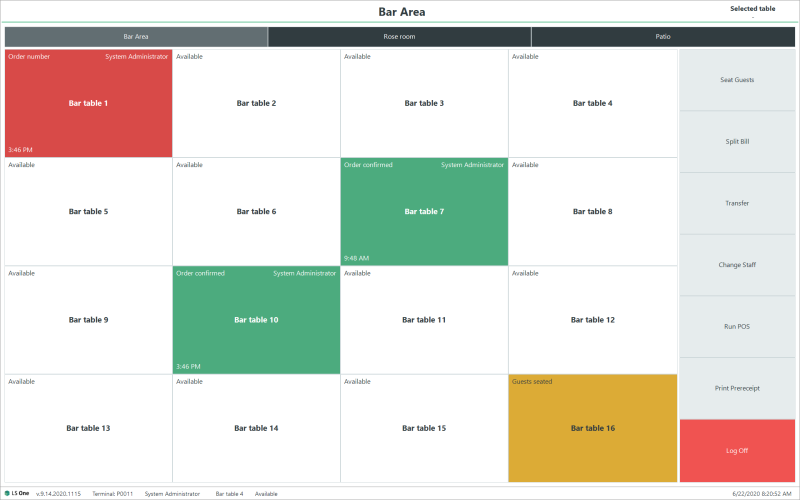The width and height of the screenshot is (800, 500).
Task: Click Print Prereceipt button
Action: [737, 388]
